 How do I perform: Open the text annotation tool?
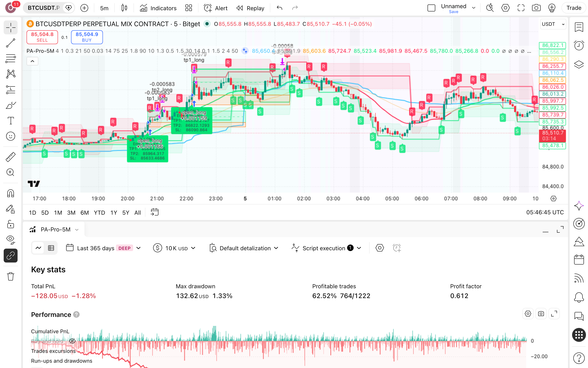click(x=10, y=121)
